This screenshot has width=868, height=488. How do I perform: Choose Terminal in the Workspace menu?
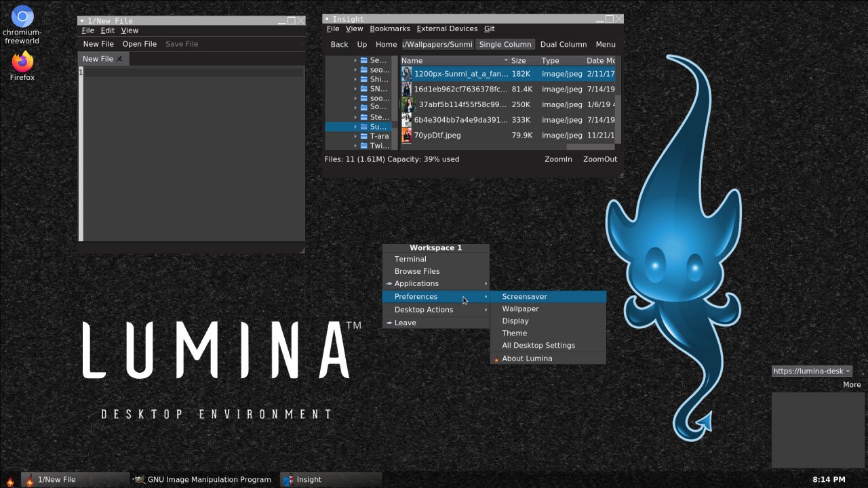435,259
